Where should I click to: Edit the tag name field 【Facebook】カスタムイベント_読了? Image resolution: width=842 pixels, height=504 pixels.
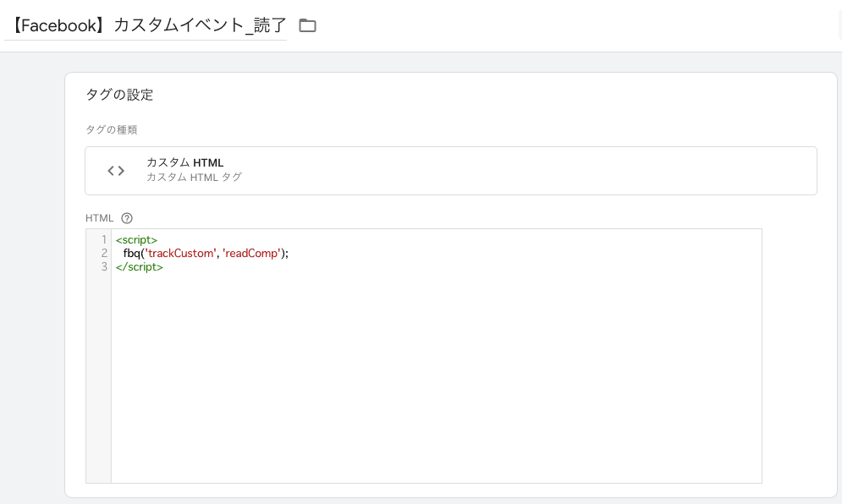tap(146, 25)
